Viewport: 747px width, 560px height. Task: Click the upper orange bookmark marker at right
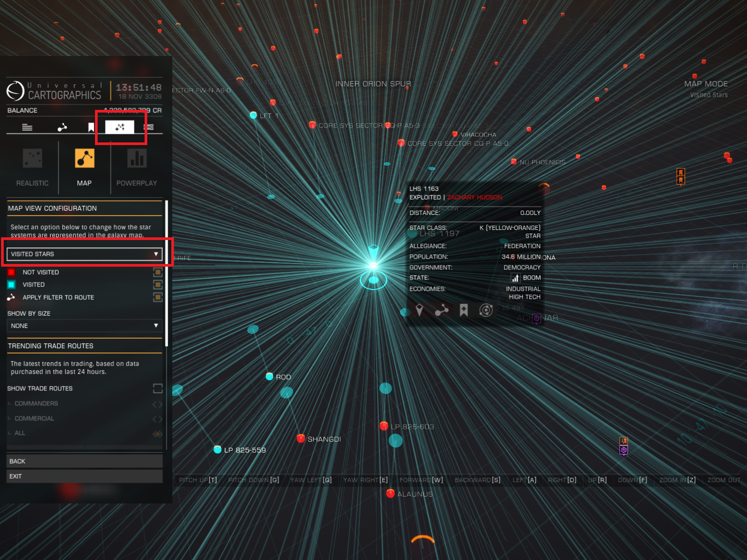[680, 173]
